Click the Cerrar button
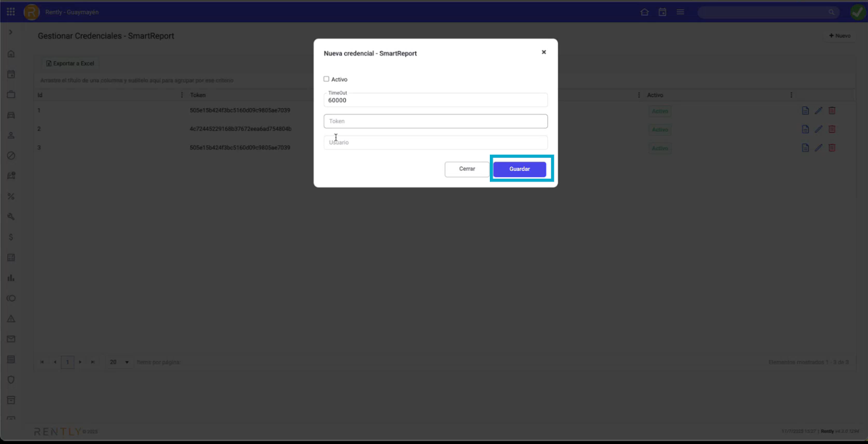868x444 pixels. coord(467,169)
